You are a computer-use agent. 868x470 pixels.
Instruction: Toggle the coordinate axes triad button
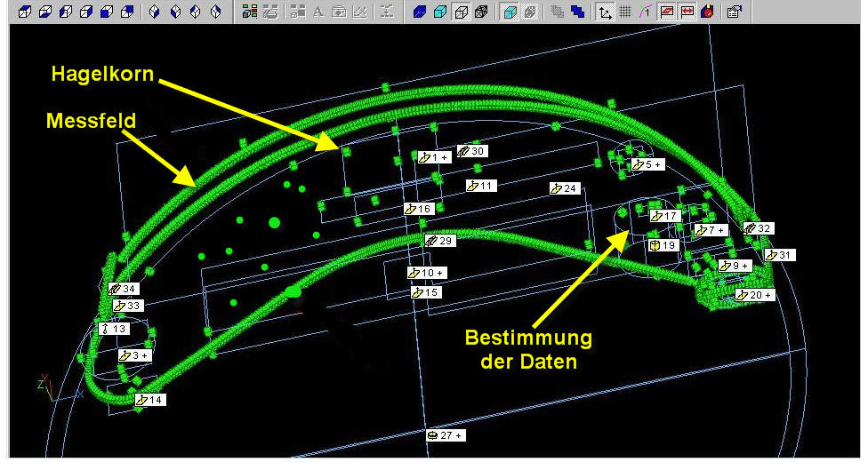tap(605, 12)
